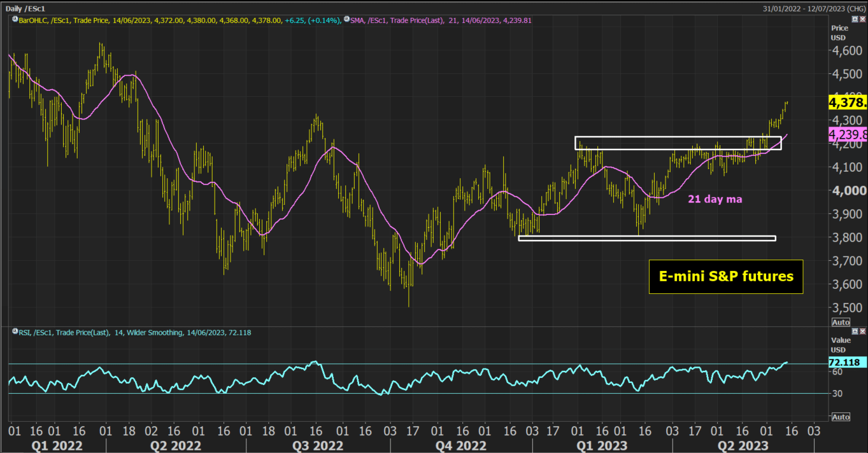Click the pink 4,239.8 SMA value tag

click(848, 134)
